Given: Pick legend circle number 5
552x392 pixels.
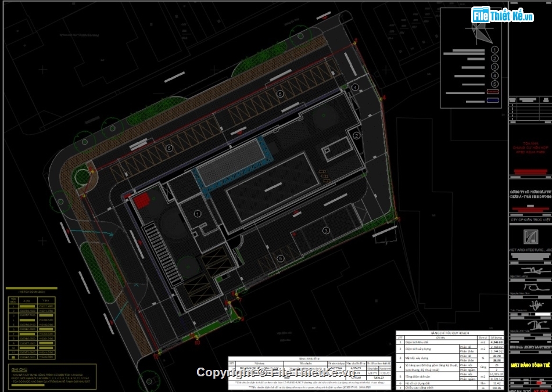Looking at the screenshot, I should pos(494,84).
